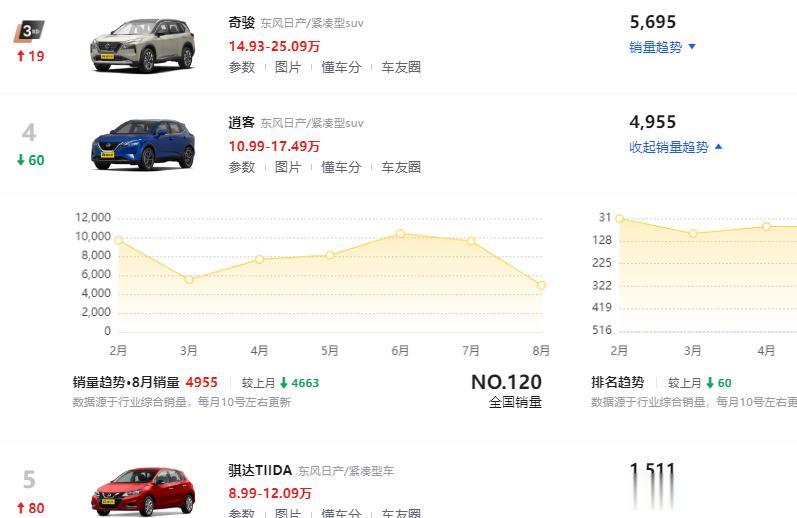Image resolution: width=797 pixels, height=518 pixels.
Task: Open 车友圈 community for 奇骏
Action: [401, 67]
